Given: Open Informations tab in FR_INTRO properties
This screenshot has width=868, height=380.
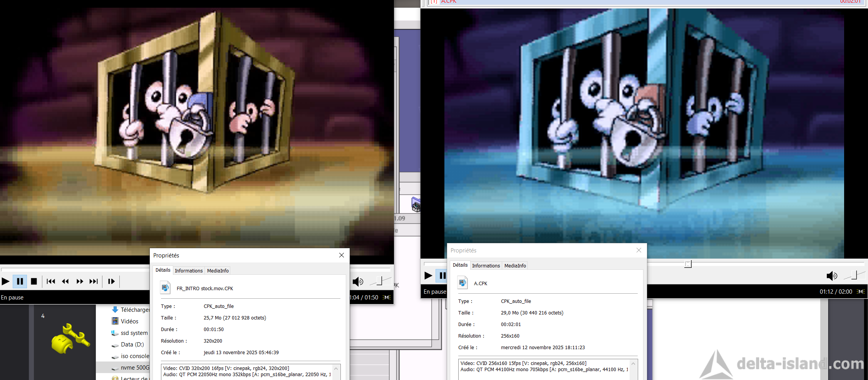Looking at the screenshot, I should click(x=189, y=271).
